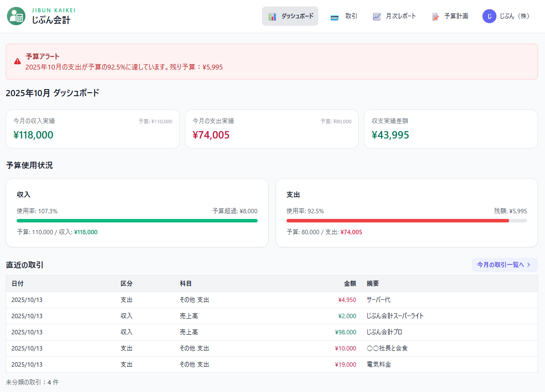Click the 今月の支出実績 summary card
This screenshot has height=392, width=545.
(x=272, y=129)
